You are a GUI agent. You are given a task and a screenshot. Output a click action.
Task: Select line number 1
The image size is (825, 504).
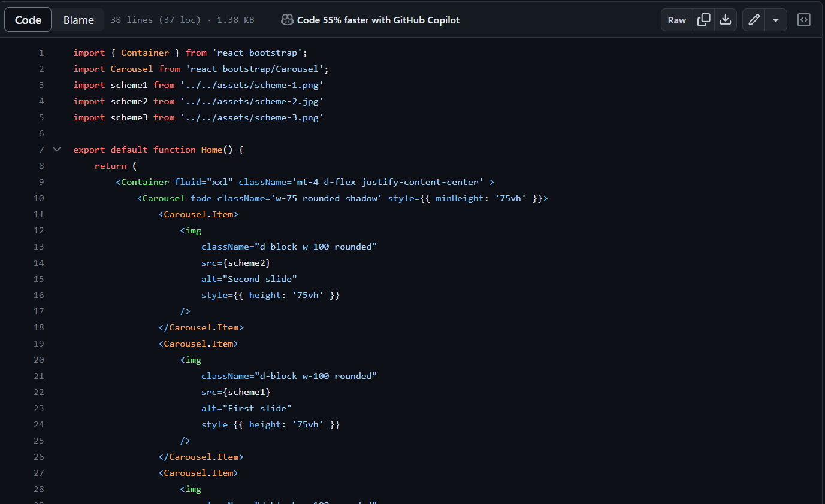click(41, 53)
